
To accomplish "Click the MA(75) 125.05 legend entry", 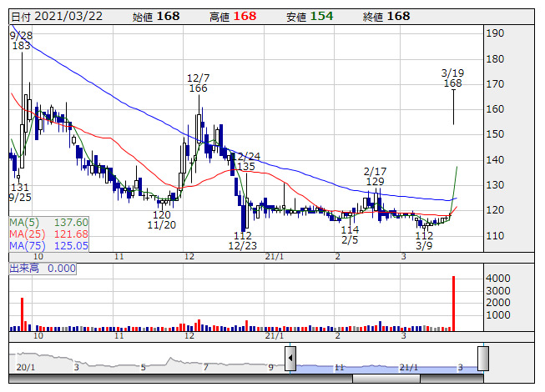I will pyautogui.click(x=48, y=246).
